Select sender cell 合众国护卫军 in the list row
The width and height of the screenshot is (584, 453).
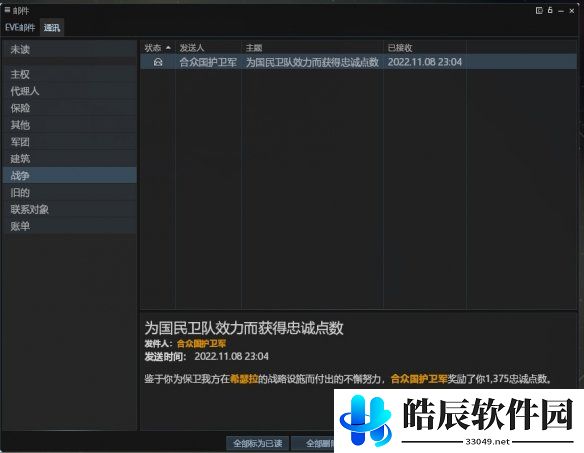point(208,62)
